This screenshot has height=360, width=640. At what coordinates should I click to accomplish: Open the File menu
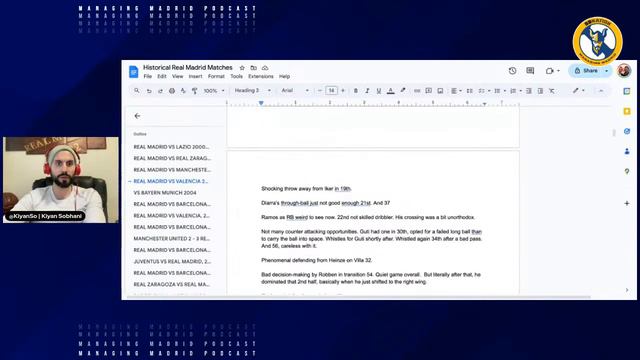pos(147,76)
